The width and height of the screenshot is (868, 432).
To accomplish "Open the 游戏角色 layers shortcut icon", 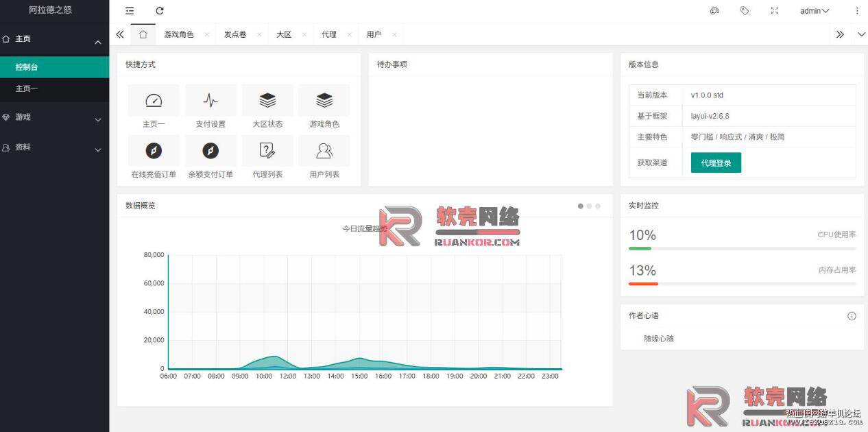I will click(x=324, y=101).
